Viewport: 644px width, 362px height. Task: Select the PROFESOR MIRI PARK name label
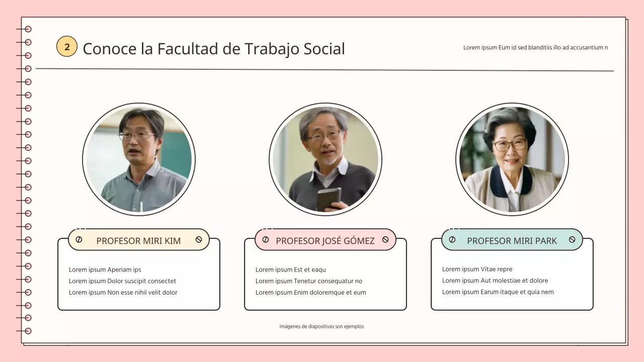click(x=512, y=241)
